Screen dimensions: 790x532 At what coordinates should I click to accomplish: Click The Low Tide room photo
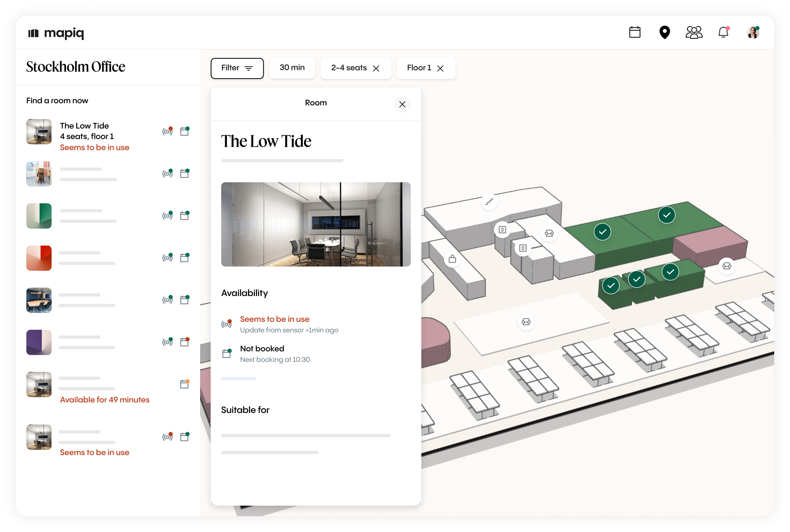pyautogui.click(x=316, y=224)
